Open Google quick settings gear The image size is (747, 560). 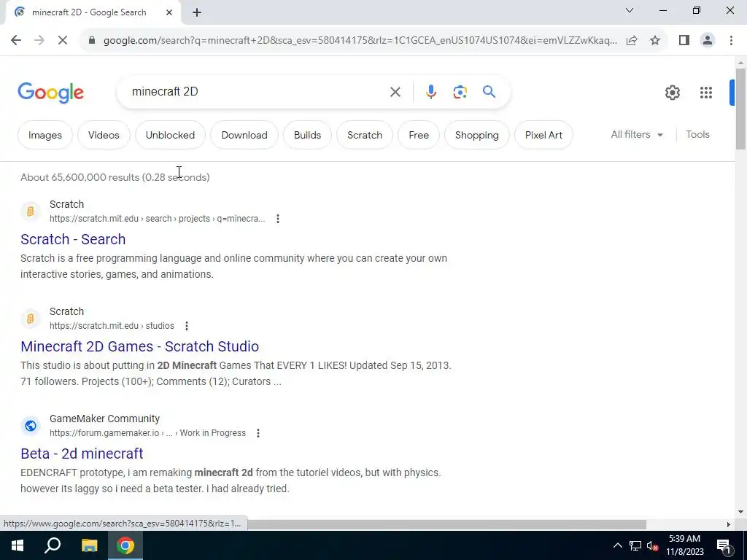click(x=672, y=93)
